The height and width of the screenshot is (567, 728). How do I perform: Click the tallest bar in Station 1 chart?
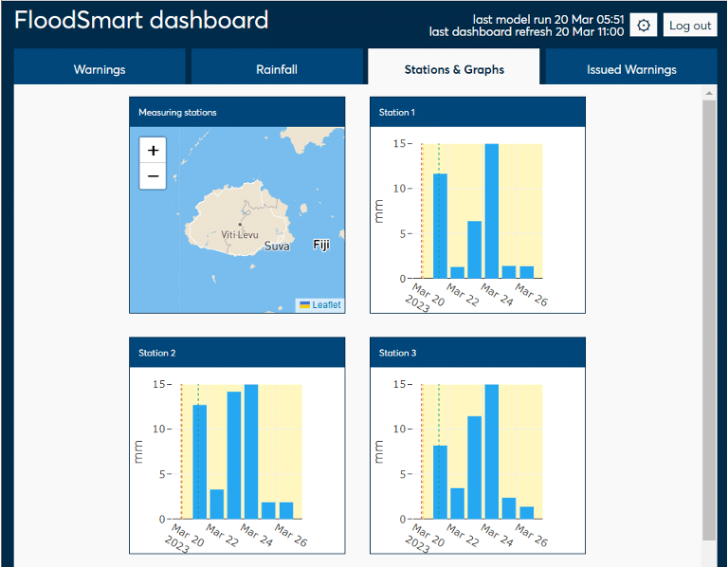(492, 211)
